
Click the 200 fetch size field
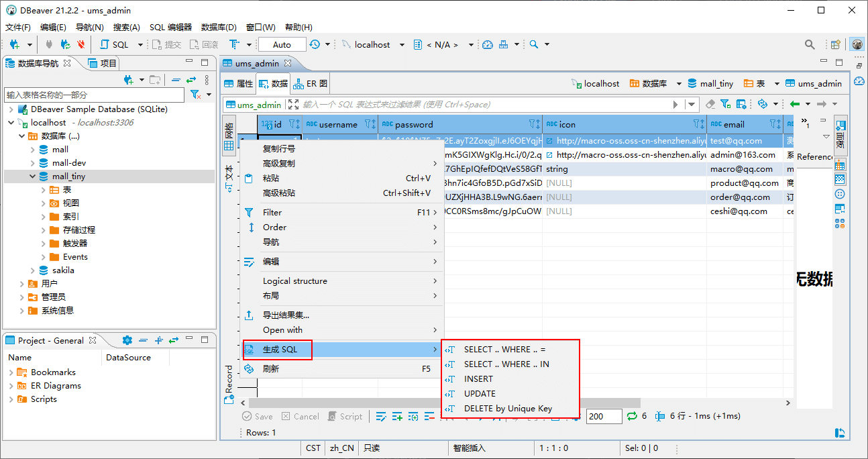coord(604,416)
